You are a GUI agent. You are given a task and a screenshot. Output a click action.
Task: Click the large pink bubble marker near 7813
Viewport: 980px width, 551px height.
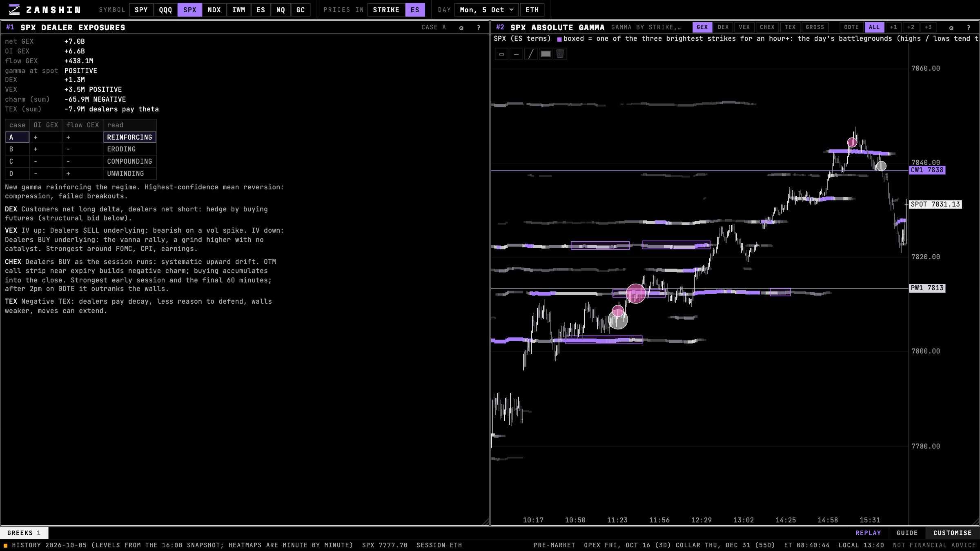[636, 293]
